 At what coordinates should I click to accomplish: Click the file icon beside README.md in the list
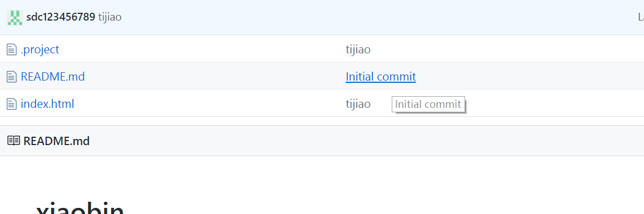(x=12, y=77)
